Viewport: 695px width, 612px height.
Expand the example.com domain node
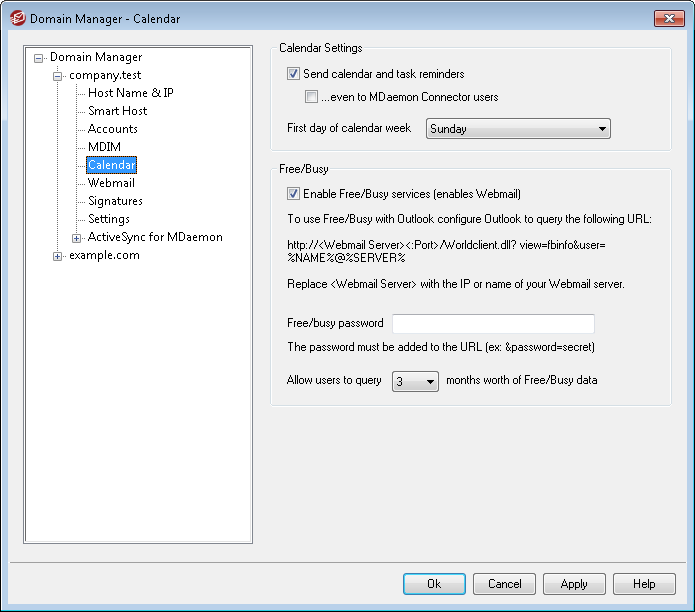(x=58, y=256)
